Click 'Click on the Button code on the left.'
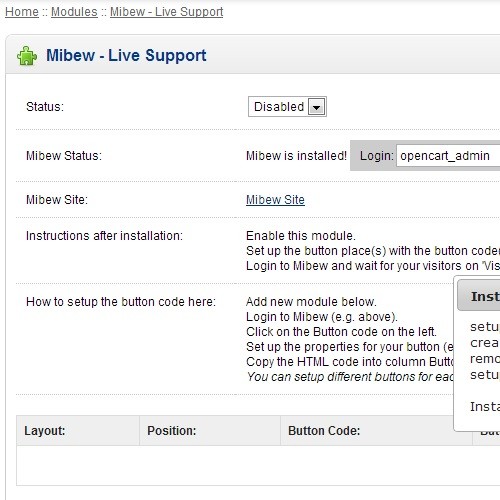The height and width of the screenshot is (500, 500). click(341, 332)
